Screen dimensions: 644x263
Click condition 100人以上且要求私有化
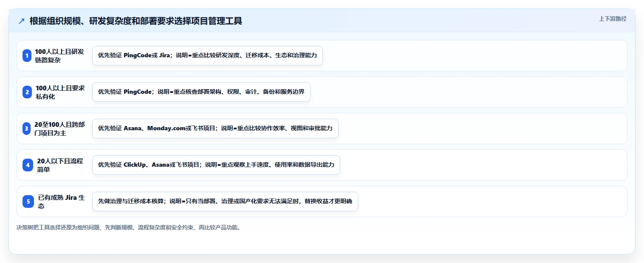pos(60,92)
